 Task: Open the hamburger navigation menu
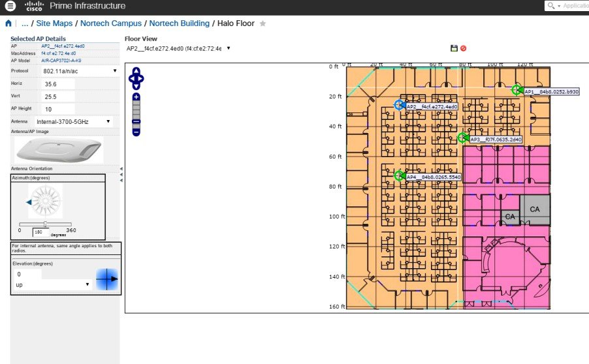(x=10, y=6)
